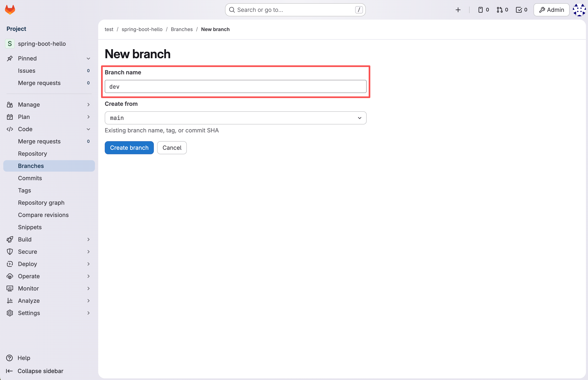Click the Create branch button
This screenshot has width=588, height=380.
tap(129, 148)
